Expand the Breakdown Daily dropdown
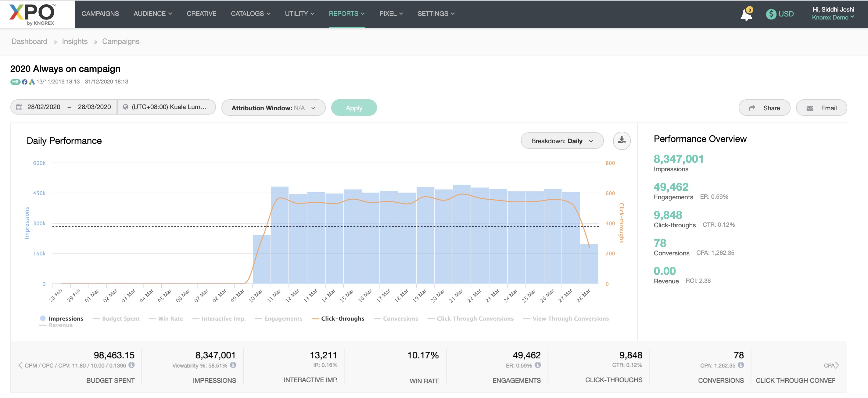The image size is (868, 398). (x=562, y=141)
